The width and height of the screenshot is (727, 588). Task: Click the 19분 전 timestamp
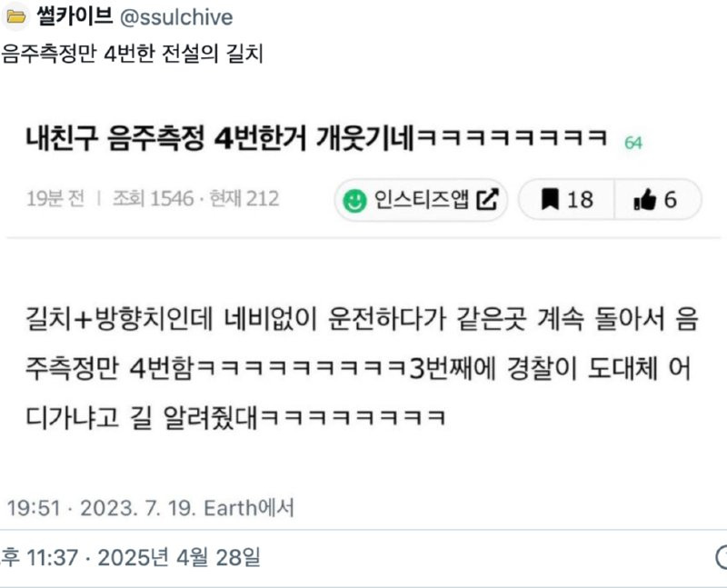click(55, 199)
